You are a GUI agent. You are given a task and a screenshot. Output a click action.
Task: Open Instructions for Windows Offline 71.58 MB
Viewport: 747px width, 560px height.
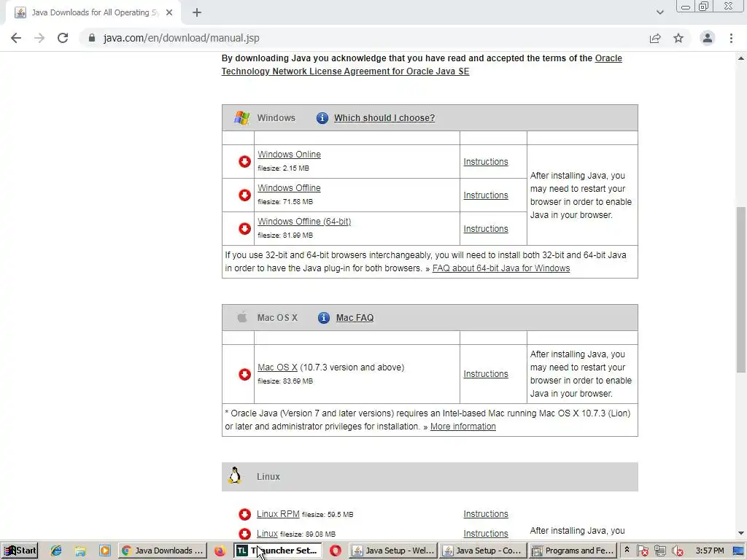point(486,195)
